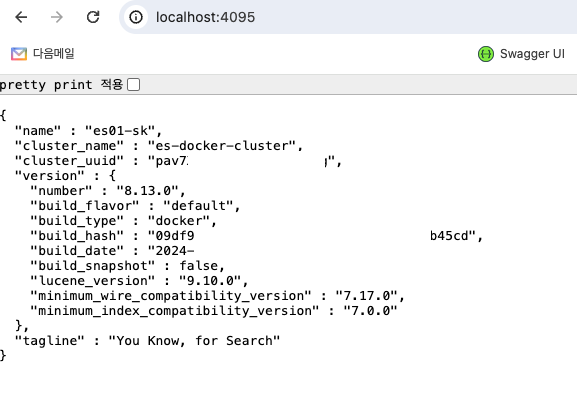Click the "minimum_wire_compatibility_version" key
Viewport: 577px width, 396px height.
[171, 296]
